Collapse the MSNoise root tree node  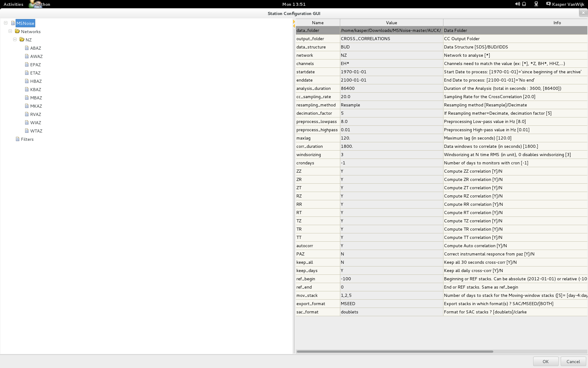[6, 23]
